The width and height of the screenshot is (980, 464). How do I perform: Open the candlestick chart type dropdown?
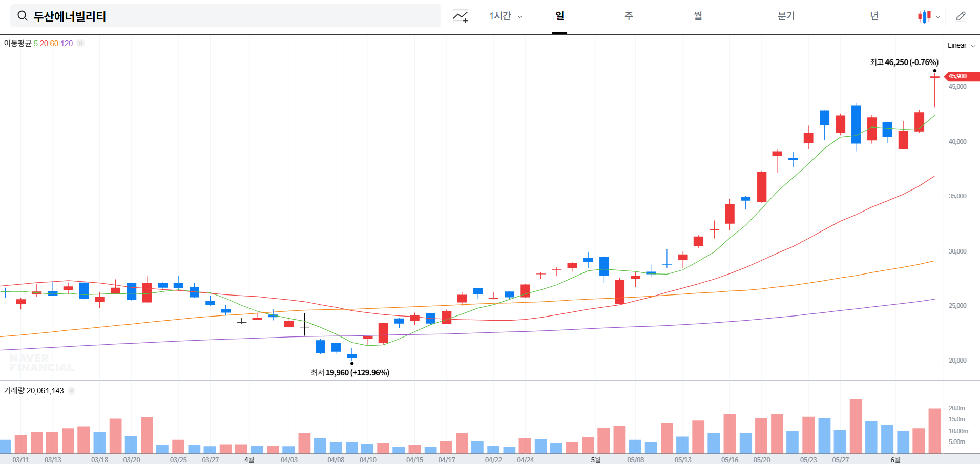point(929,16)
